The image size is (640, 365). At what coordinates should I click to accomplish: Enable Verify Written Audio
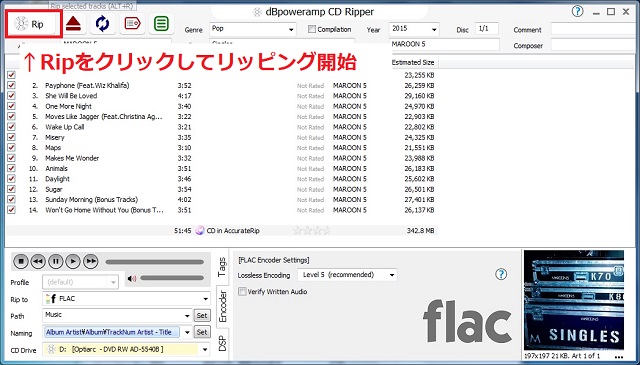click(x=242, y=292)
